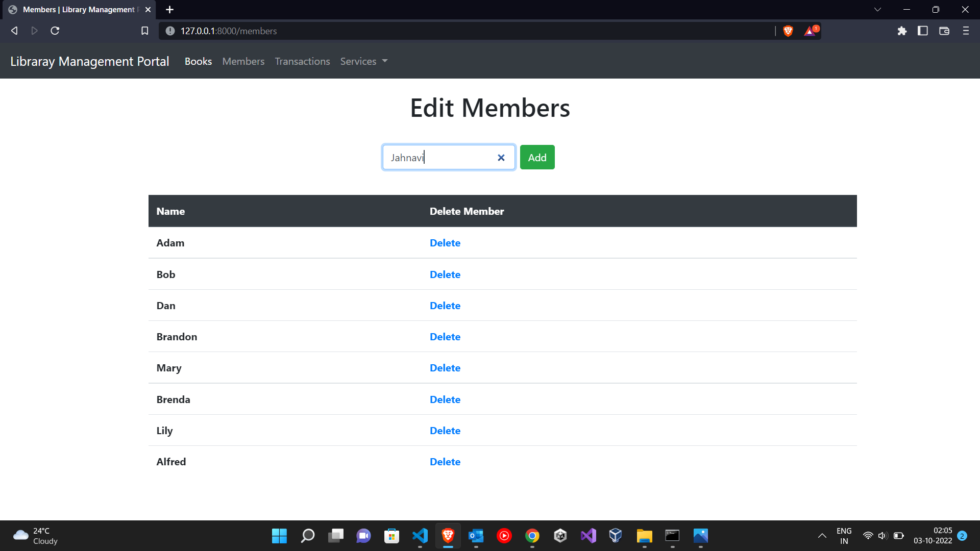Open the Brave Wallet icon

944,31
